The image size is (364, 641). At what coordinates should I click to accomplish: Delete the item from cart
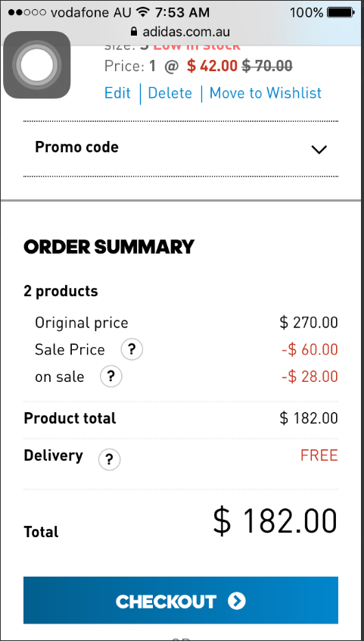pos(170,92)
